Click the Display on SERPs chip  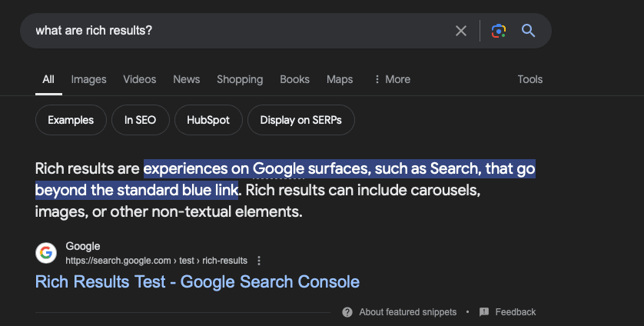coord(300,120)
